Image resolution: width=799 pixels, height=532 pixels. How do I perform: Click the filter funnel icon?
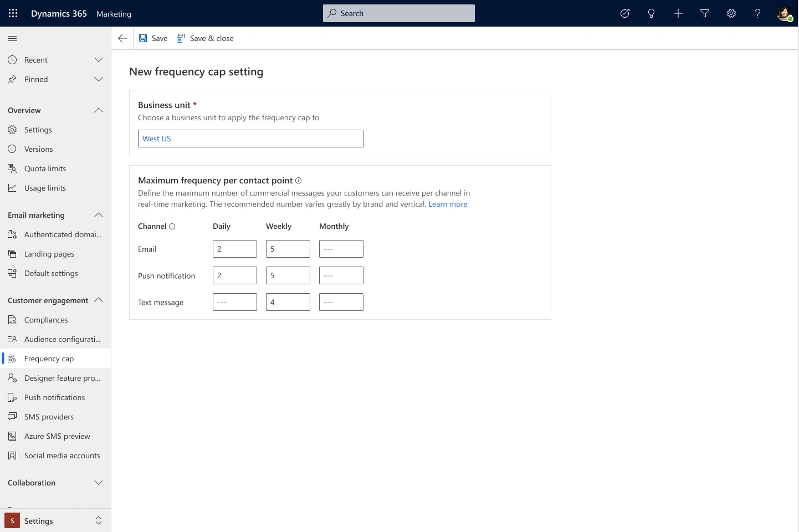tap(705, 13)
